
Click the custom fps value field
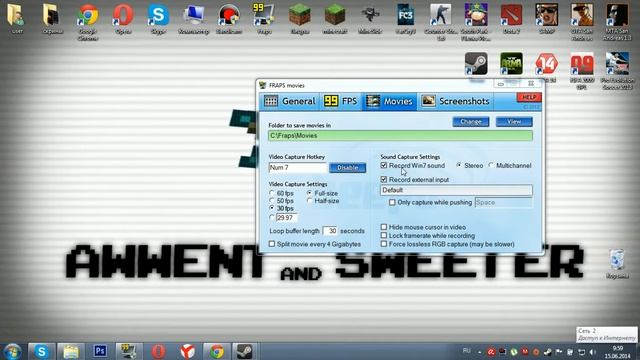point(287,218)
